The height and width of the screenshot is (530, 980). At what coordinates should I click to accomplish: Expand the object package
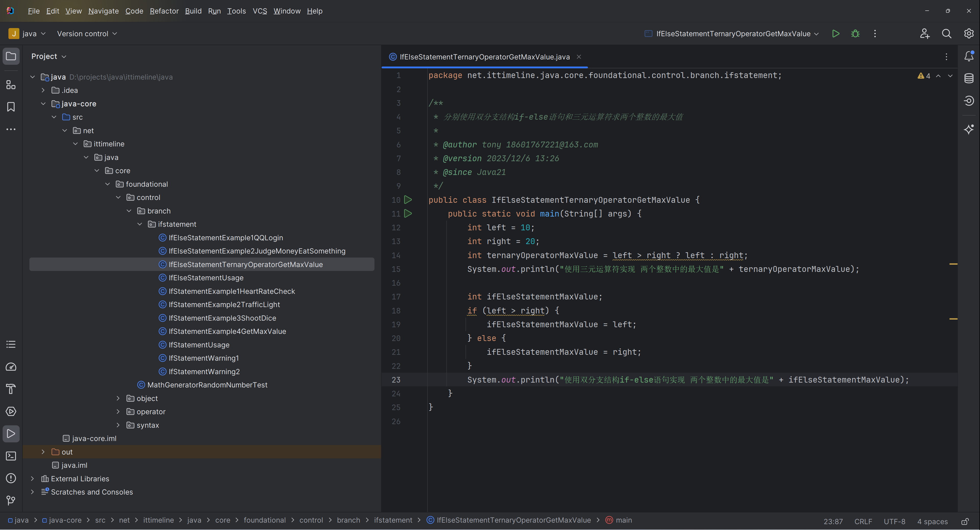pos(118,398)
